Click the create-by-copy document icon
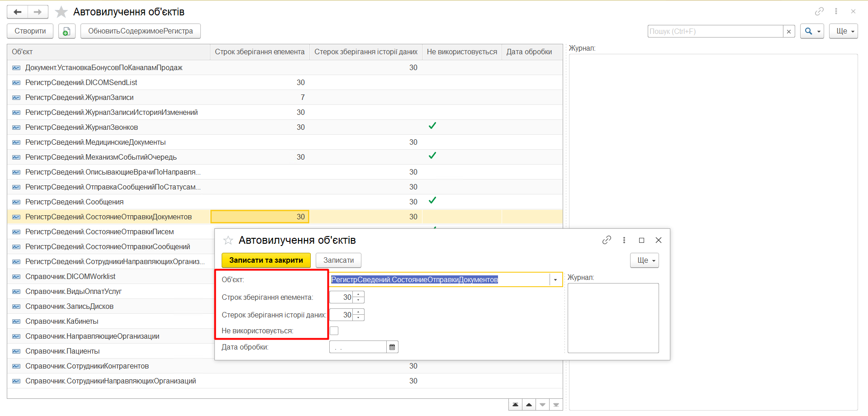This screenshot has height=416, width=868. tap(66, 31)
